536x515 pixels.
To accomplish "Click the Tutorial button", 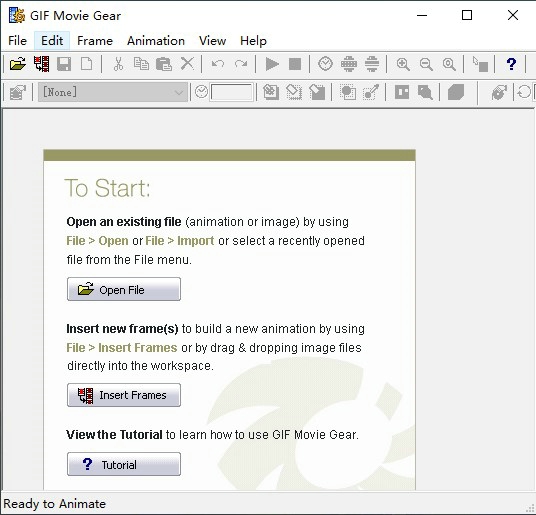I will [x=124, y=464].
